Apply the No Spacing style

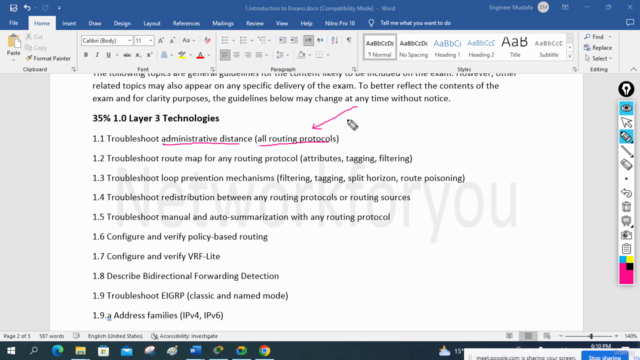[x=413, y=47]
